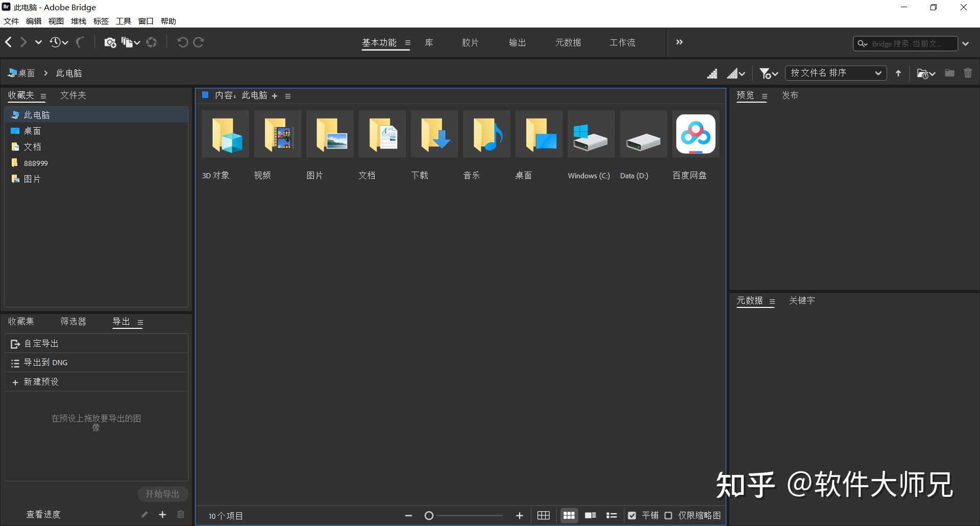Screen dimensions: 980x526
Task: Click the refresh/camera raw icon in toolbar
Action: pos(152,42)
